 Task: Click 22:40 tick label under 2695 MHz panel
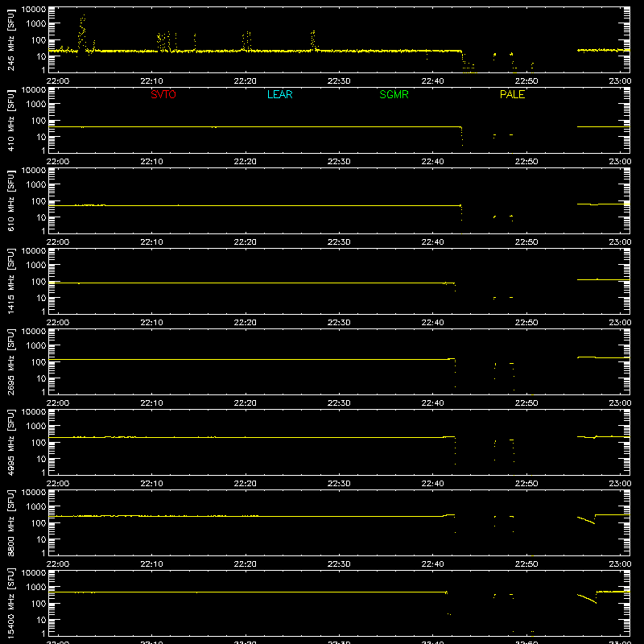(x=432, y=403)
